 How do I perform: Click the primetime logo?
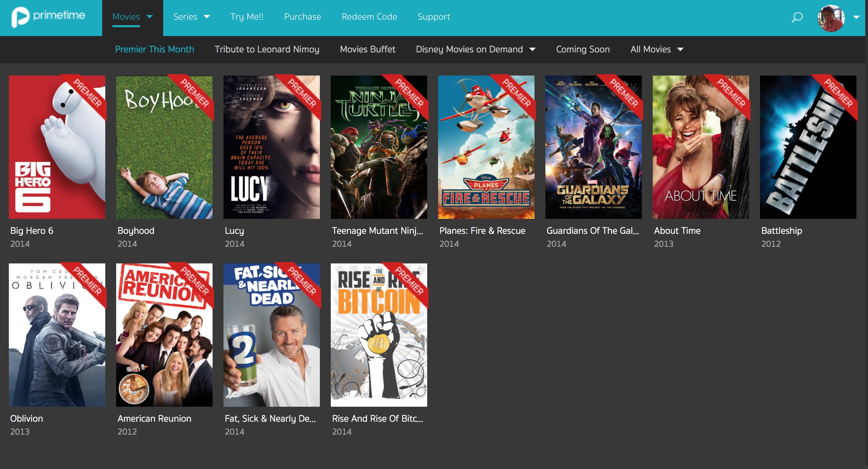coord(48,17)
